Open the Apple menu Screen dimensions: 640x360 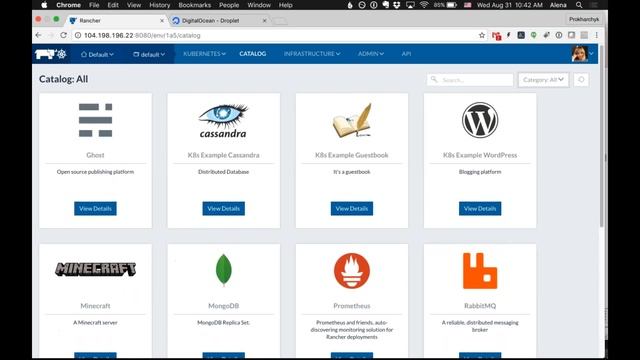pyautogui.click(x=44, y=5)
